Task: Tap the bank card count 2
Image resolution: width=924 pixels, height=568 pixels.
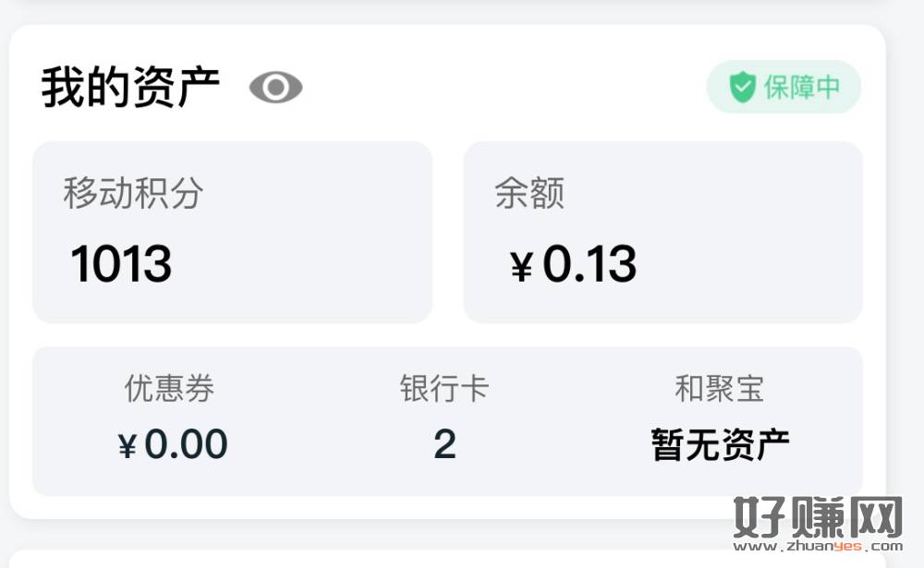Action: (445, 443)
